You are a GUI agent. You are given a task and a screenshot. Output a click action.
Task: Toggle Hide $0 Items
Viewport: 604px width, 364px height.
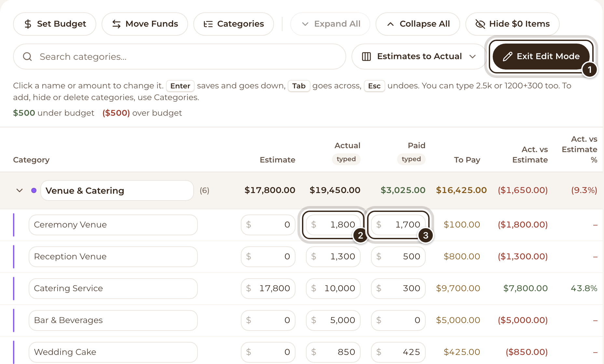(x=513, y=24)
